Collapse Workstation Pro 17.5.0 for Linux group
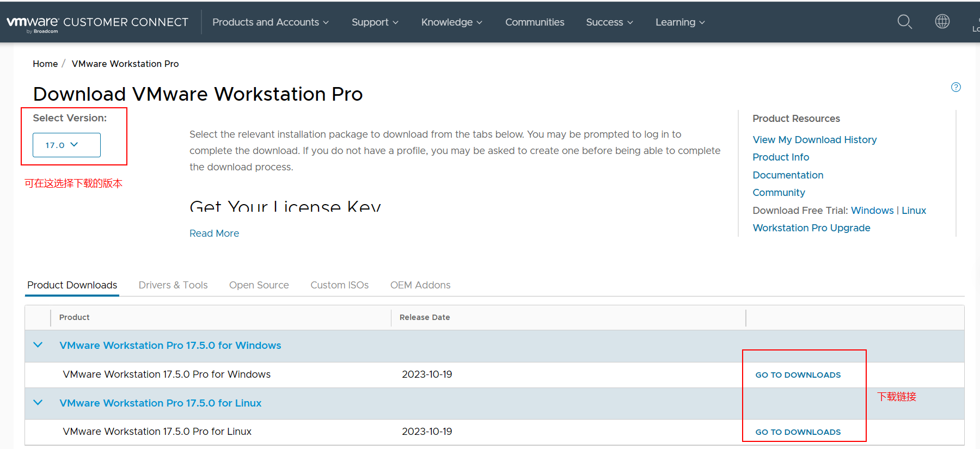Image resolution: width=980 pixels, height=449 pixels. pos(38,403)
